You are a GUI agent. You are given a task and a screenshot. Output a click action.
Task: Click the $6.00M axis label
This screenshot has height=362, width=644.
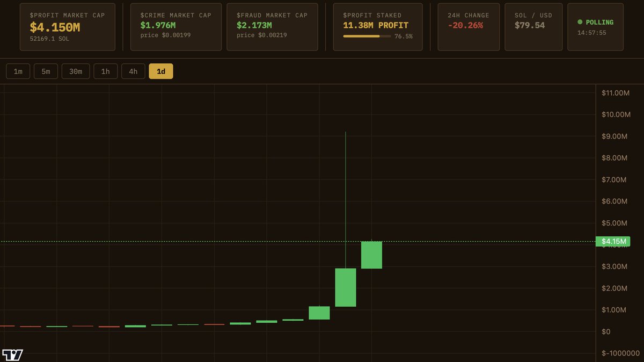614,201
